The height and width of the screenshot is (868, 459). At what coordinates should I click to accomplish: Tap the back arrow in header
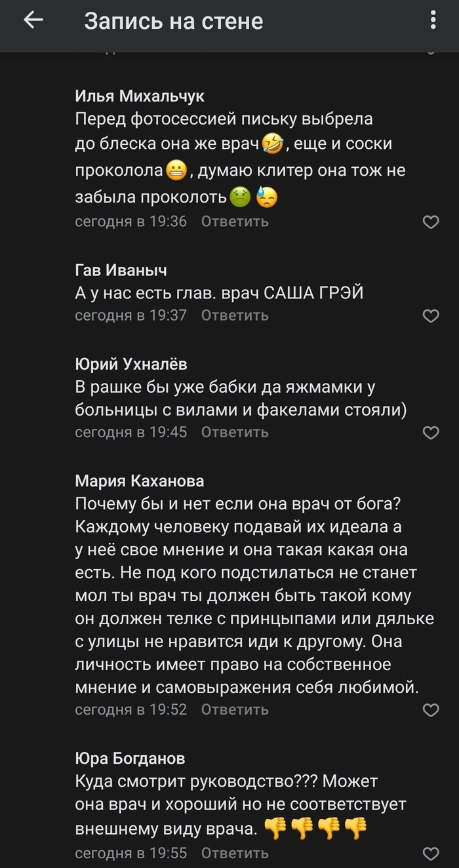33,21
